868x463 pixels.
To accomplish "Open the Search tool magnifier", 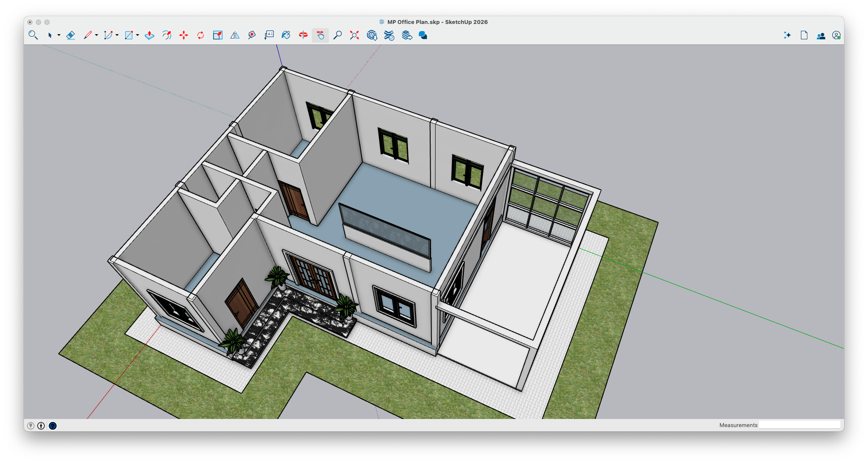I will [33, 35].
